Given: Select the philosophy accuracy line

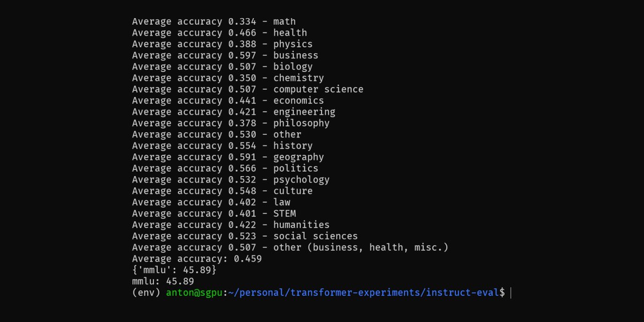Looking at the screenshot, I should (231, 123).
